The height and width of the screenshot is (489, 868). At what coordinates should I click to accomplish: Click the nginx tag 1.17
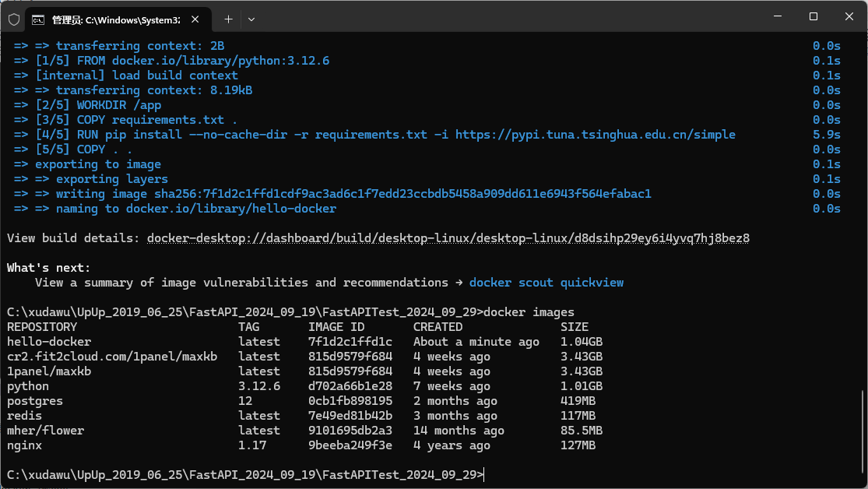click(x=252, y=445)
